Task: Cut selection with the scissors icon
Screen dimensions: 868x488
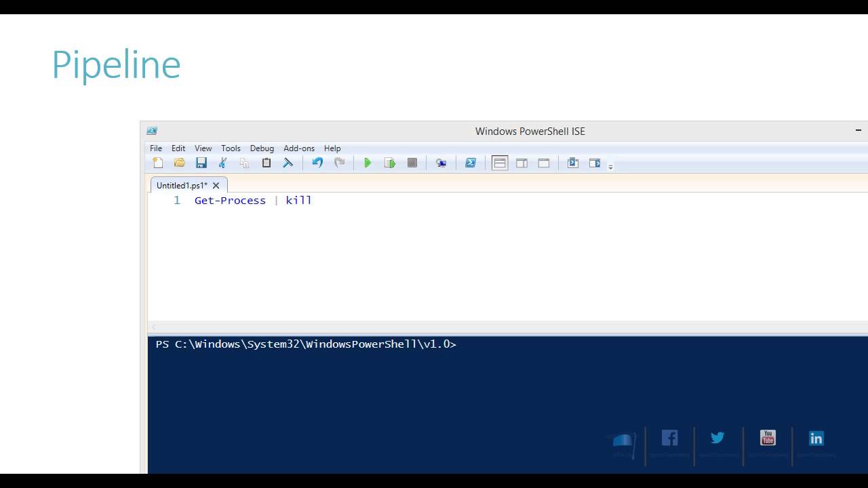Action: point(222,163)
